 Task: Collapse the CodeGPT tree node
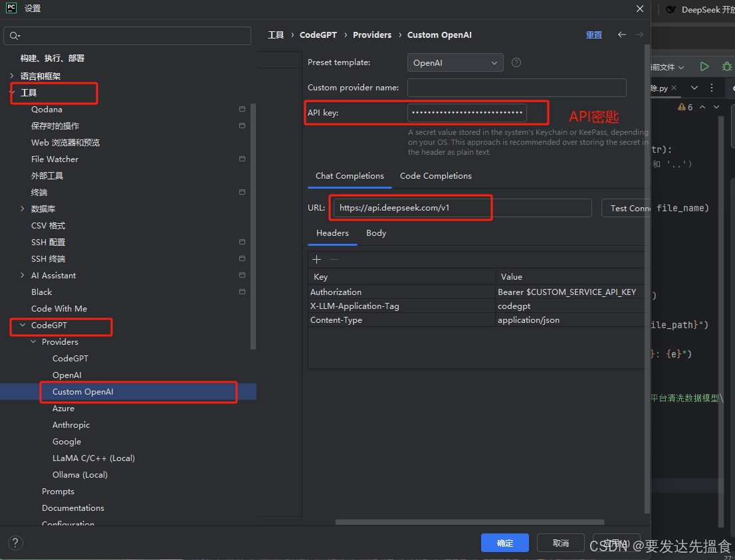pyautogui.click(x=23, y=325)
